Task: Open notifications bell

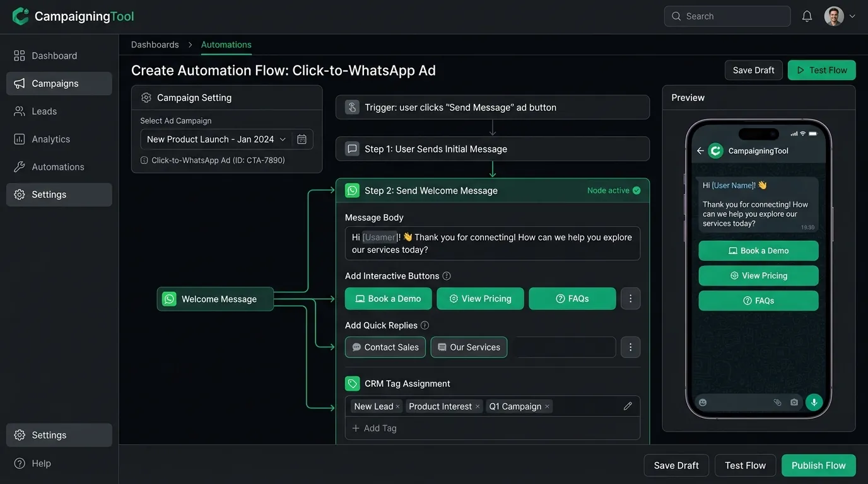Action: point(807,16)
